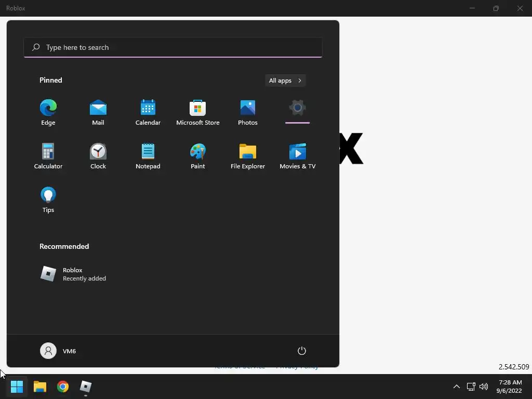This screenshot has width=532, height=399.
Task: Switch to Roblox in the taskbar
Action: [x=86, y=387]
